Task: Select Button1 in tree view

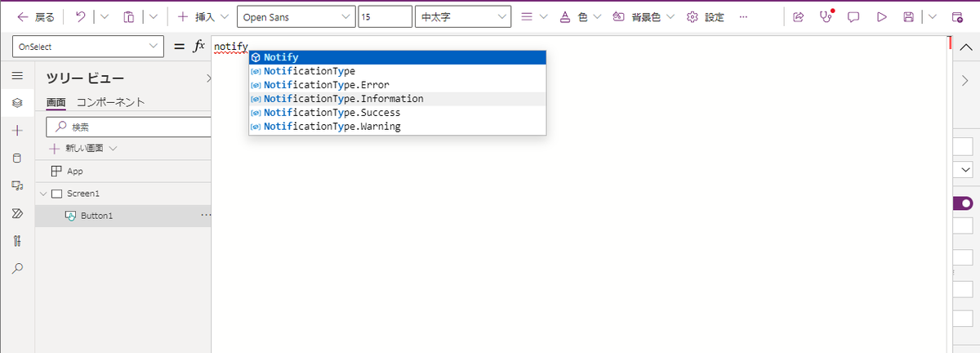Action: coord(96,216)
